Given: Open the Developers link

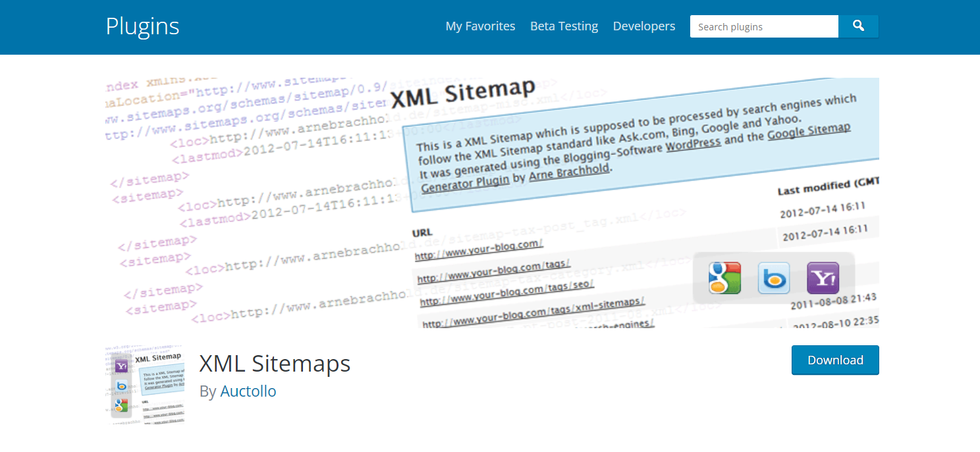Looking at the screenshot, I should [644, 26].
